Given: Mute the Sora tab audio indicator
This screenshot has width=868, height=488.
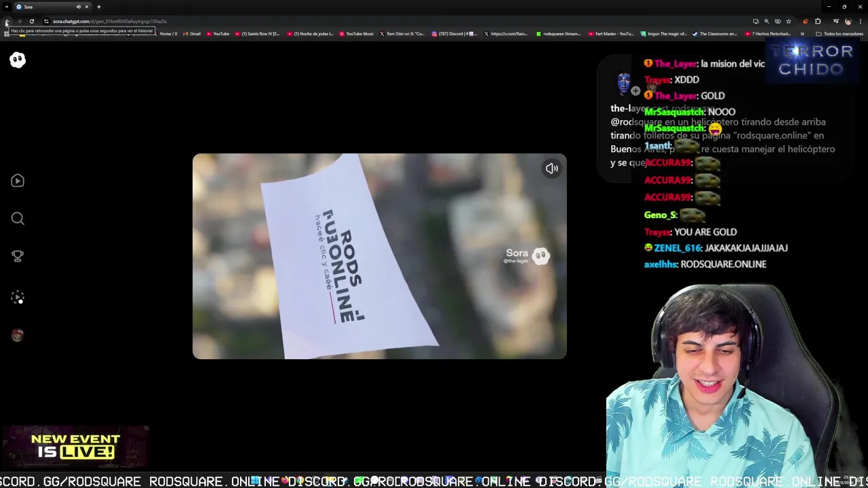Looking at the screenshot, I should 78,7.
